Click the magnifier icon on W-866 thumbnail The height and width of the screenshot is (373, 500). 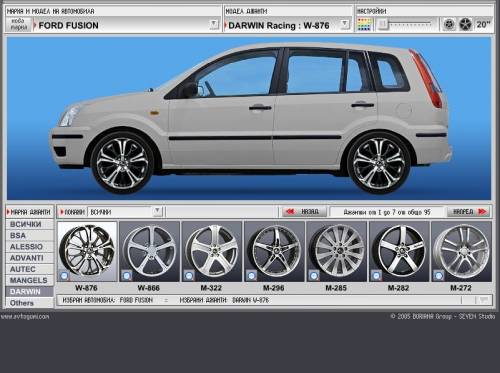pyautogui.click(x=126, y=276)
